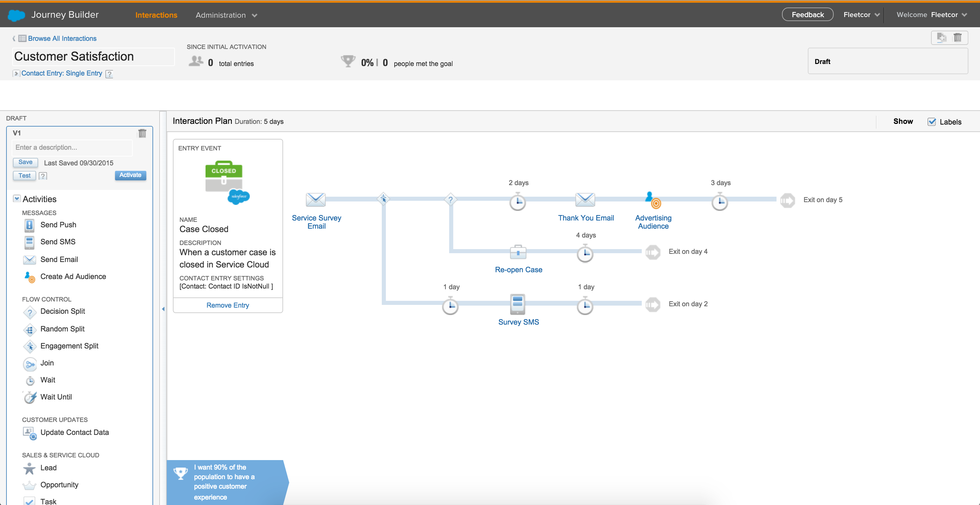Collapse the Activities section

coord(17,199)
